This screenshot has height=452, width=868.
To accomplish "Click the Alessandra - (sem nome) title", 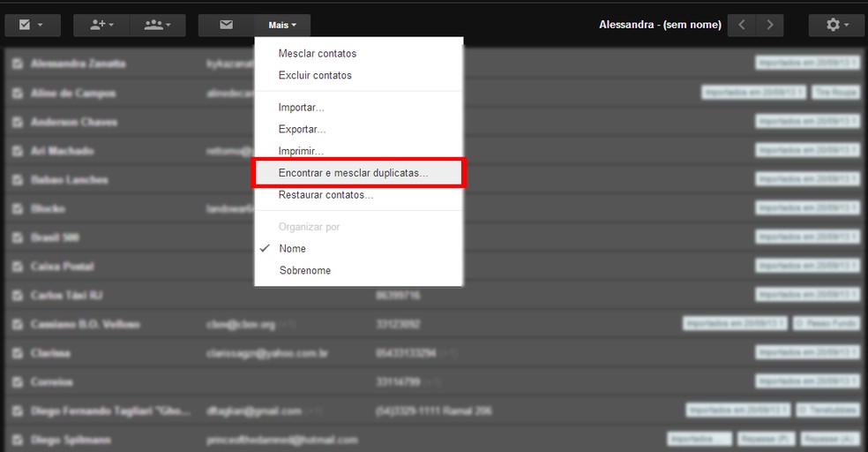I will tap(660, 25).
